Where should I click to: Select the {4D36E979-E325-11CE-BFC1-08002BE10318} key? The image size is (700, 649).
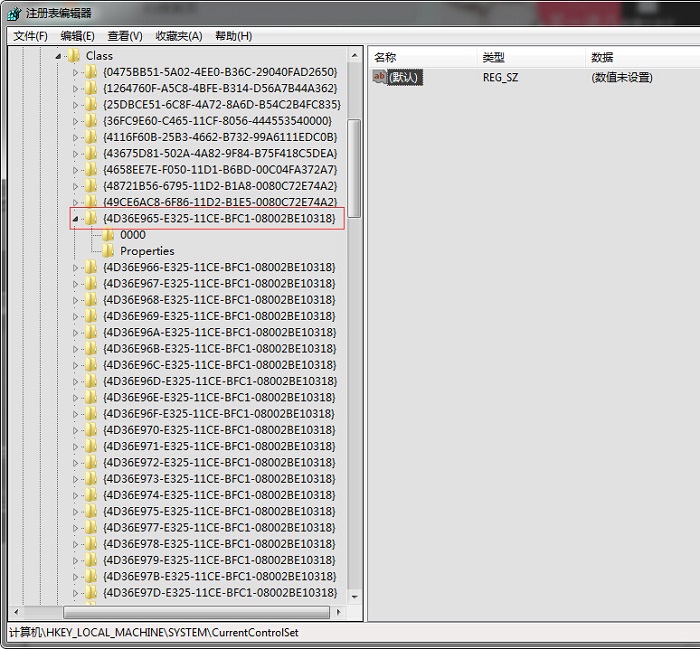pos(219,560)
